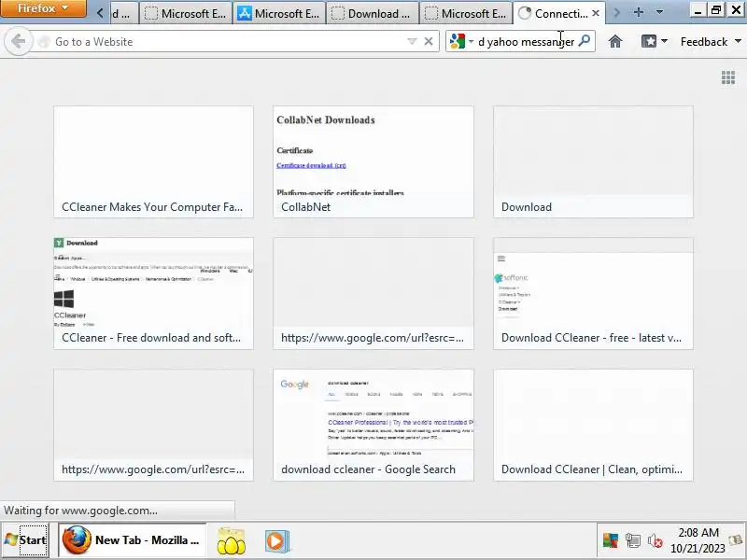Select New Tab - Mozilla taskbar button
This screenshot has height=560, width=747.
133,540
